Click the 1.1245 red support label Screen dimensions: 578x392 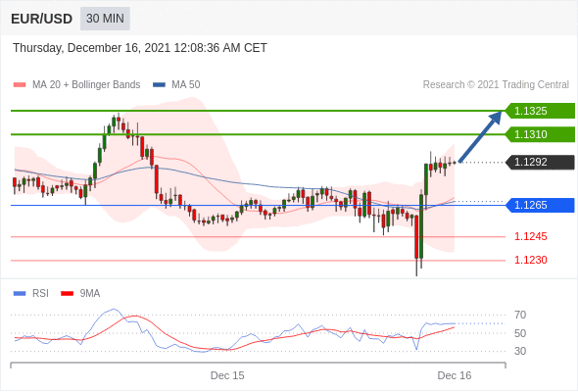530,236
